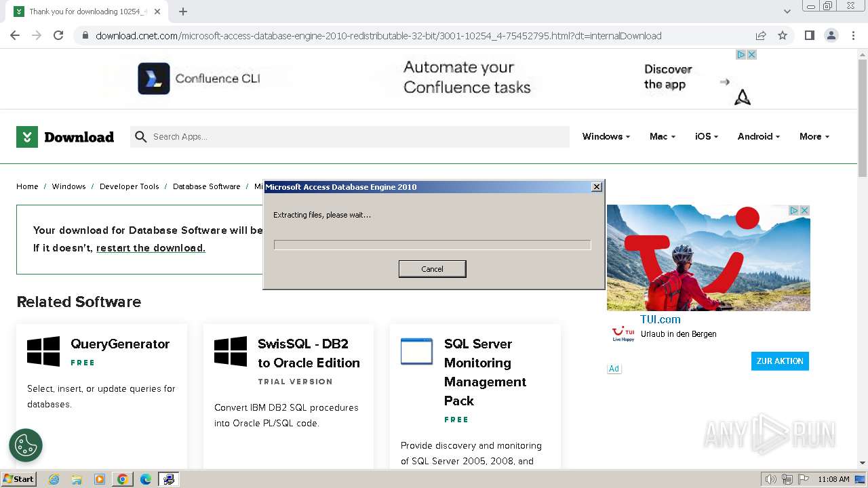This screenshot has width=868, height=488.
Task: Open the Chrome profile avatar
Action: [x=831, y=35]
